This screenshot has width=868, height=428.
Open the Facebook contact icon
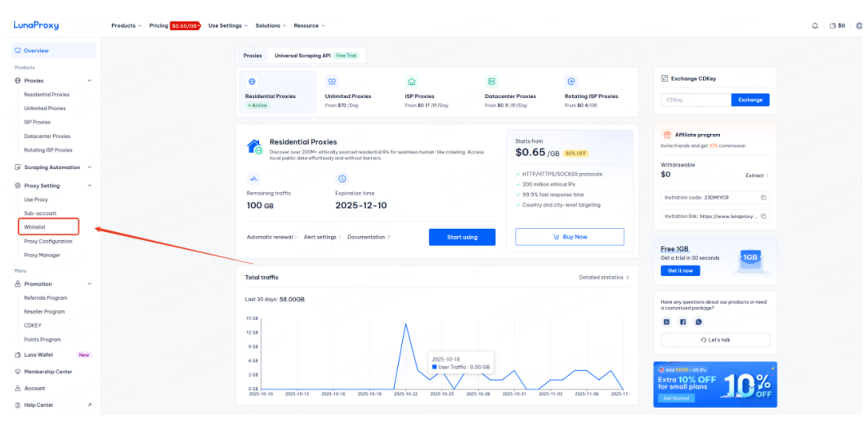[682, 322]
